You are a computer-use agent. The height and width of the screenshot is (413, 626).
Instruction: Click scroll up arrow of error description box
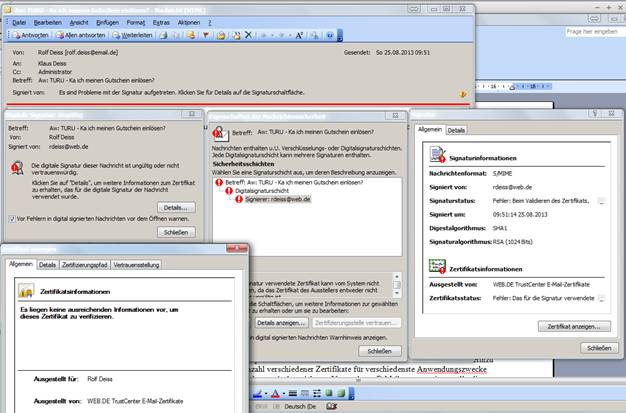tap(397, 276)
